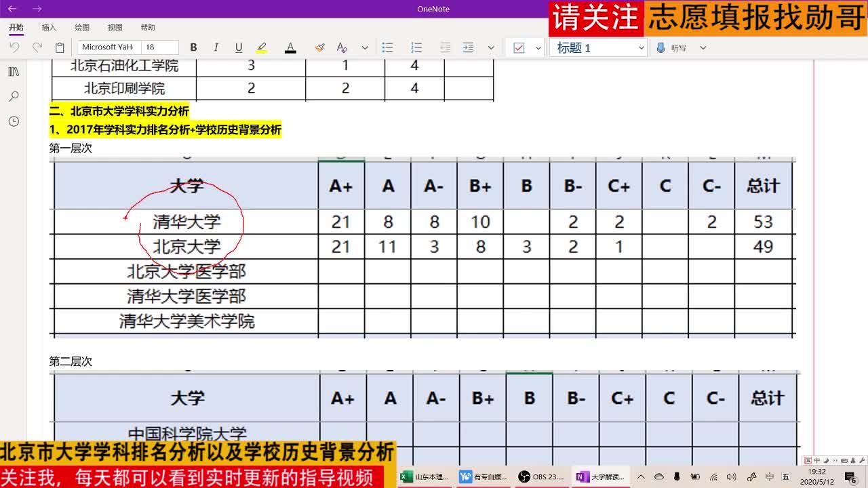Image resolution: width=868 pixels, height=488 pixels.
Task: Open the 开始 ribbon tab
Action: pos(16,27)
